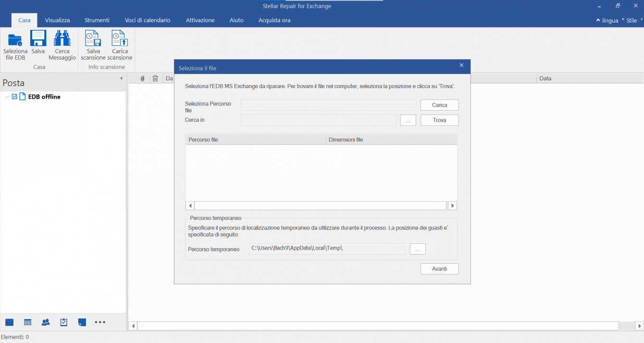Open Cerca Messaggio binoculars tool
644x343 pixels.
(62, 38)
